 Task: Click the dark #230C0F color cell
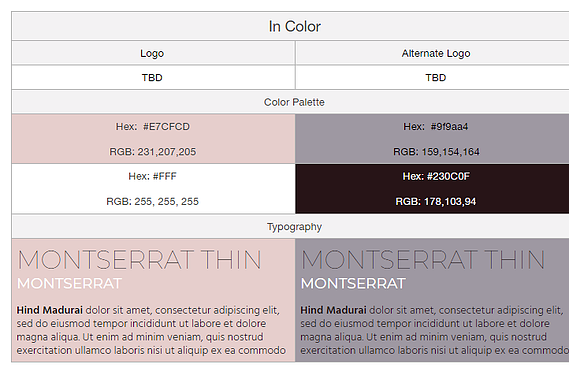coord(432,189)
